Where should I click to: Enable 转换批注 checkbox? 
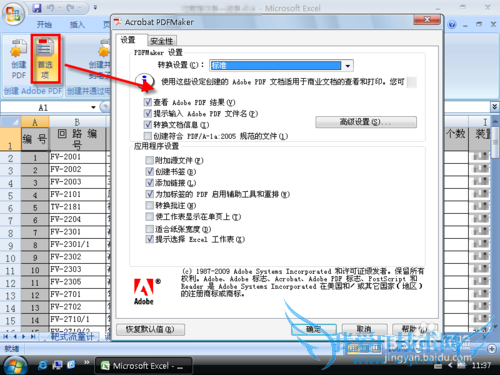click(x=150, y=205)
